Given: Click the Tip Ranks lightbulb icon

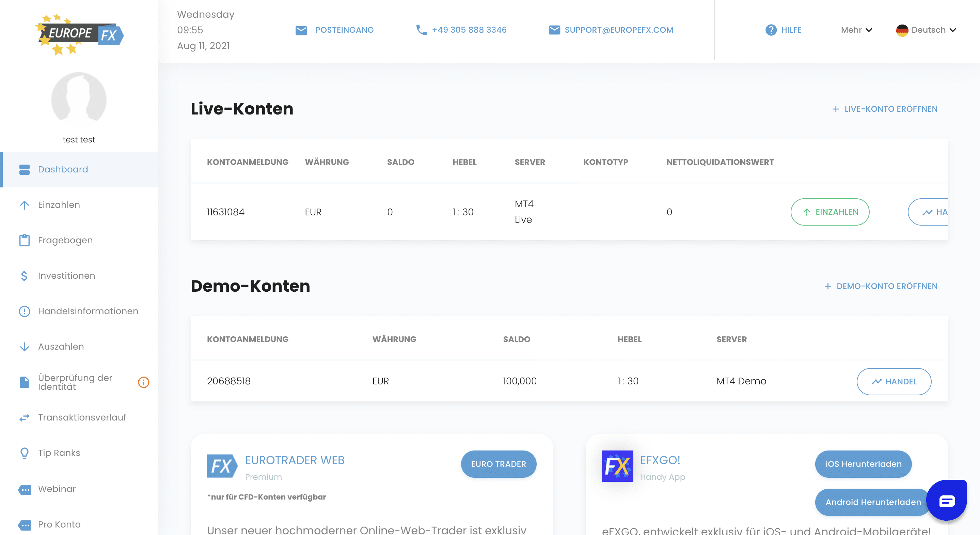Looking at the screenshot, I should (25, 453).
